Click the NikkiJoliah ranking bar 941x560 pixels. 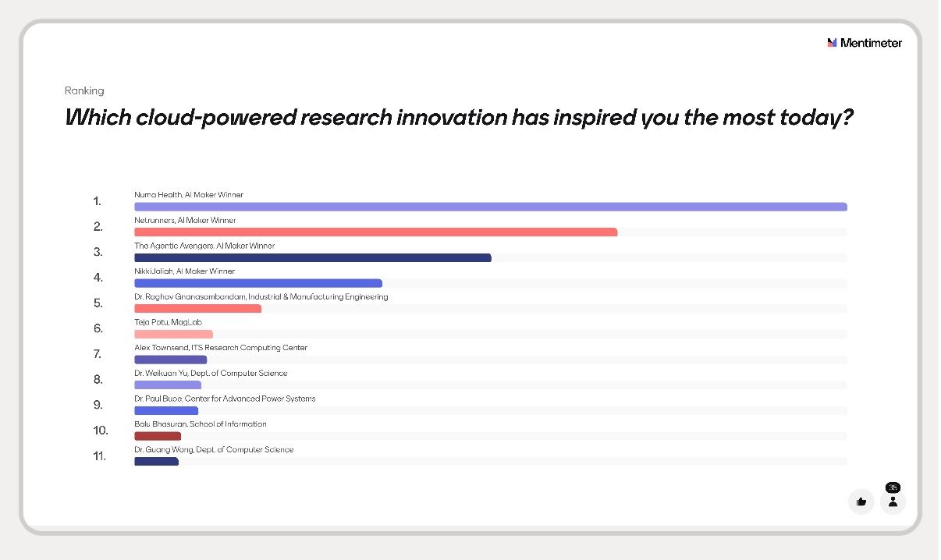257,283
